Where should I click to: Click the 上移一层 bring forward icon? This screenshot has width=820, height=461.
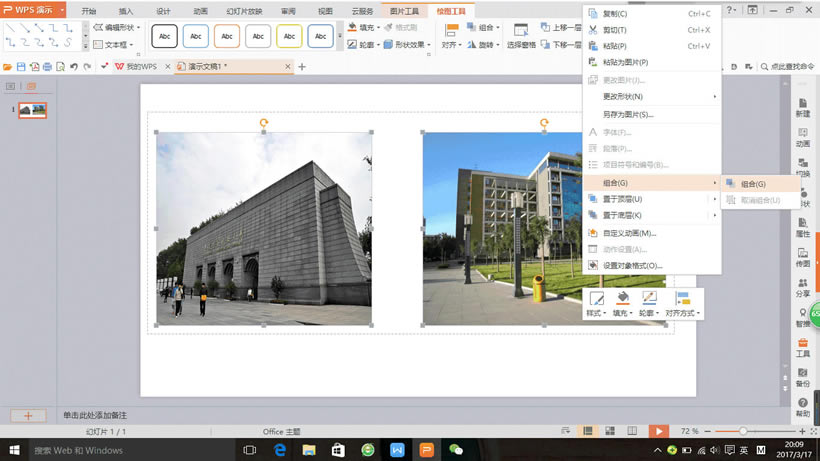tap(545, 27)
